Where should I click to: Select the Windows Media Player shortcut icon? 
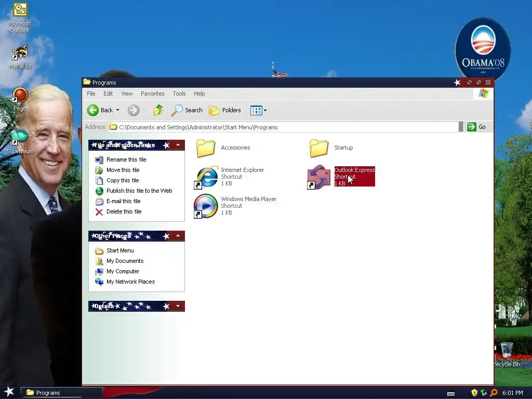[x=206, y=206]
